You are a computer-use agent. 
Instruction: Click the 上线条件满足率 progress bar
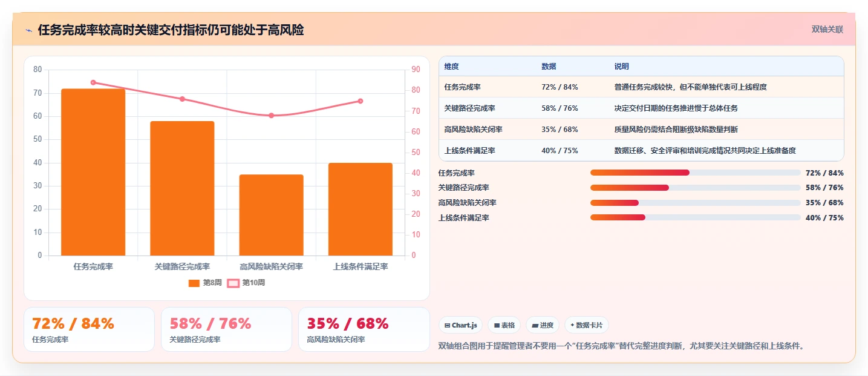point(696,217)
